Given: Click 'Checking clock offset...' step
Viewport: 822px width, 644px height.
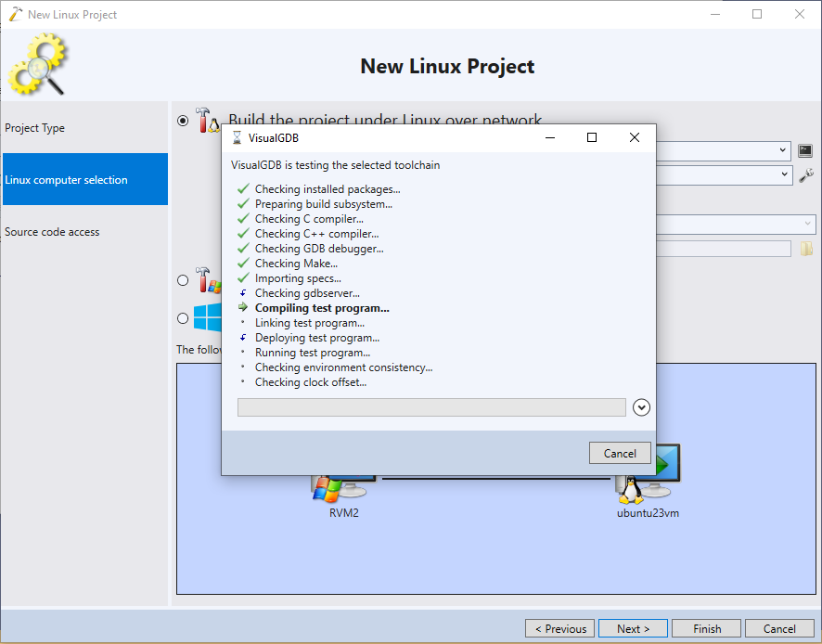Looking at the screenshot, I should coord(311,382).
